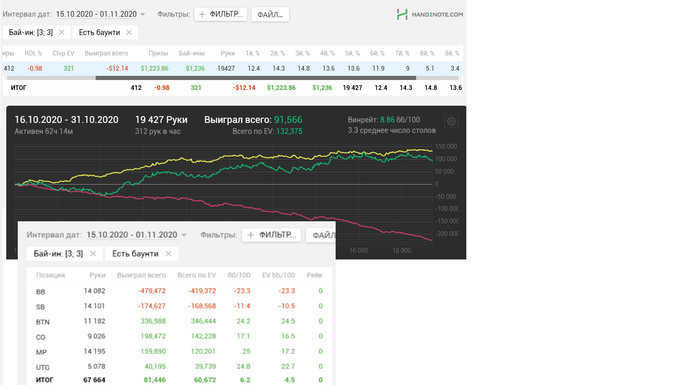Click the top ФАЙЛ button

coord(270,14)
